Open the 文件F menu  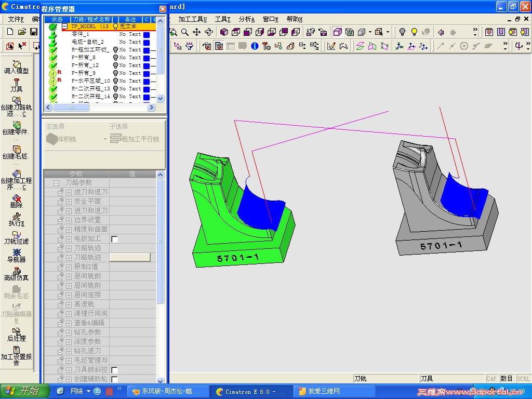(16, 19)
